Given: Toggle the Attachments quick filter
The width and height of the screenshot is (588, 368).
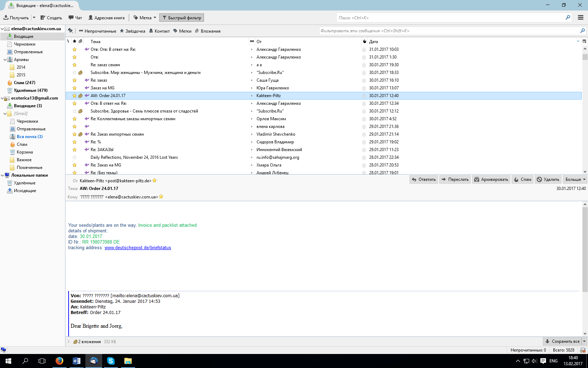Looking at the screenshot, I should coord(208,31).
